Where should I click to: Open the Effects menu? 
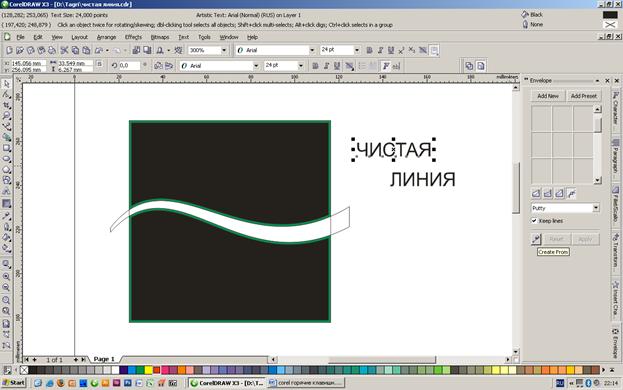tap(133, 37)
